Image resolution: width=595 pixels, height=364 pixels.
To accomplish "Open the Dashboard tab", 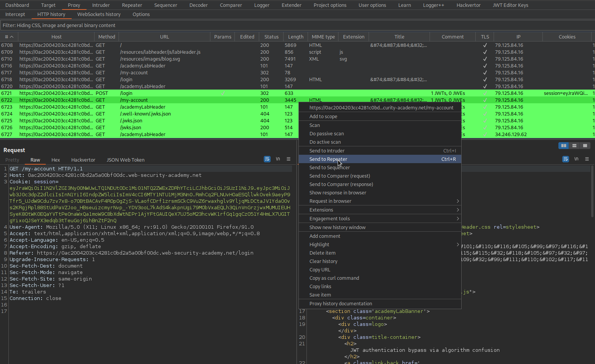I will 17,5.
